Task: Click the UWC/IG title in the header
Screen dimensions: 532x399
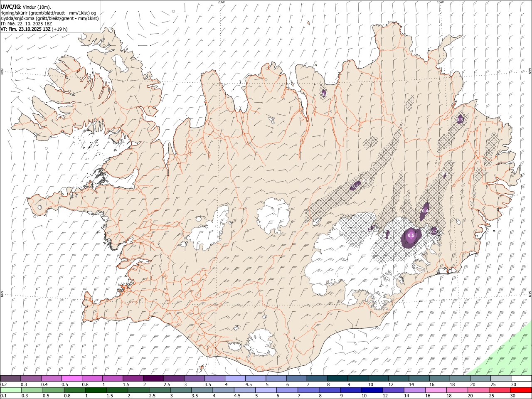Action: point(10,7)
